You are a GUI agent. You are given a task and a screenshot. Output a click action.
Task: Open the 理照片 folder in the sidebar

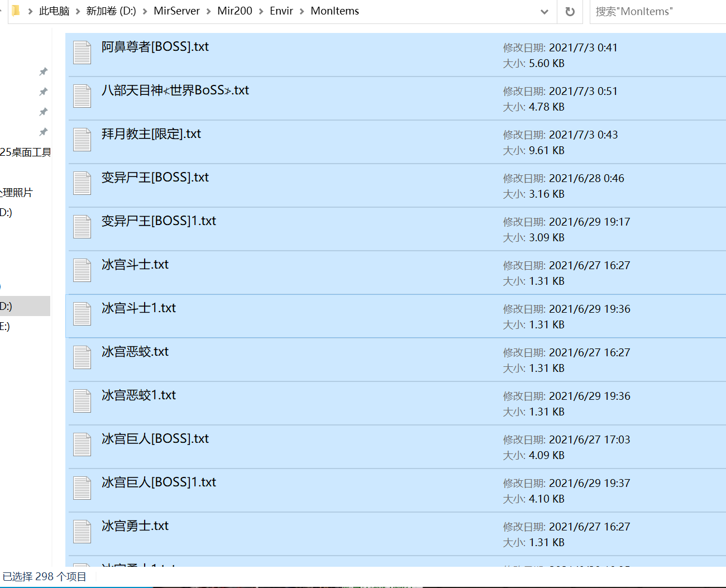17,193
